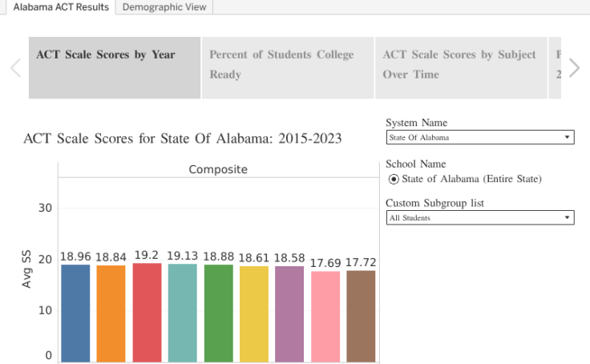Click the right story navigation arrow

point(574,68)
